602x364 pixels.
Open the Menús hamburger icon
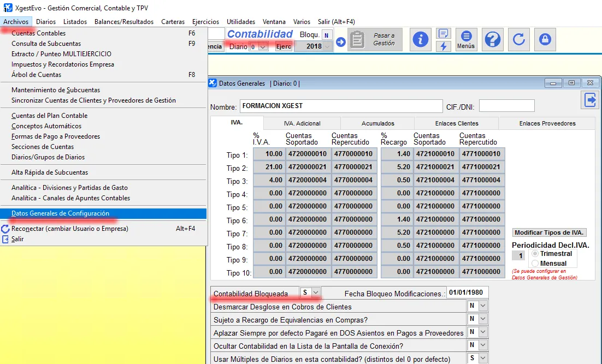pyautogui.click(x=466, y=39)
